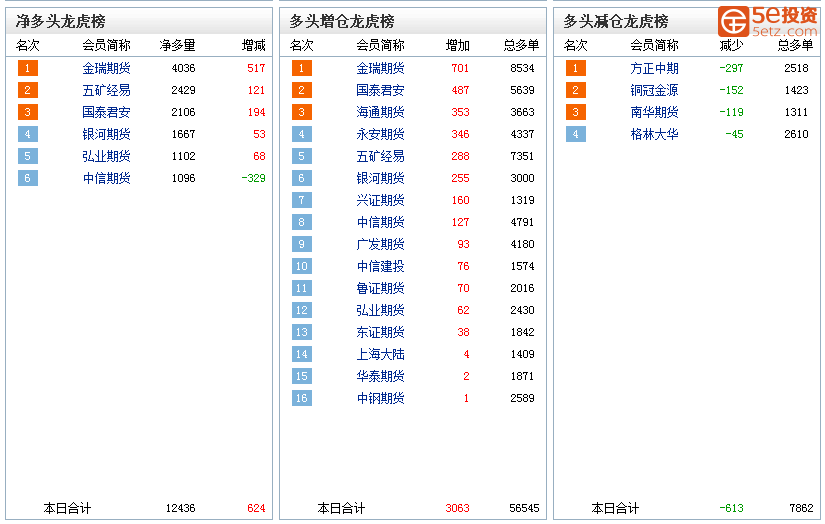825x524 pixels.
Task: Click the daily total 12436
Action: [x=180, y=509]
